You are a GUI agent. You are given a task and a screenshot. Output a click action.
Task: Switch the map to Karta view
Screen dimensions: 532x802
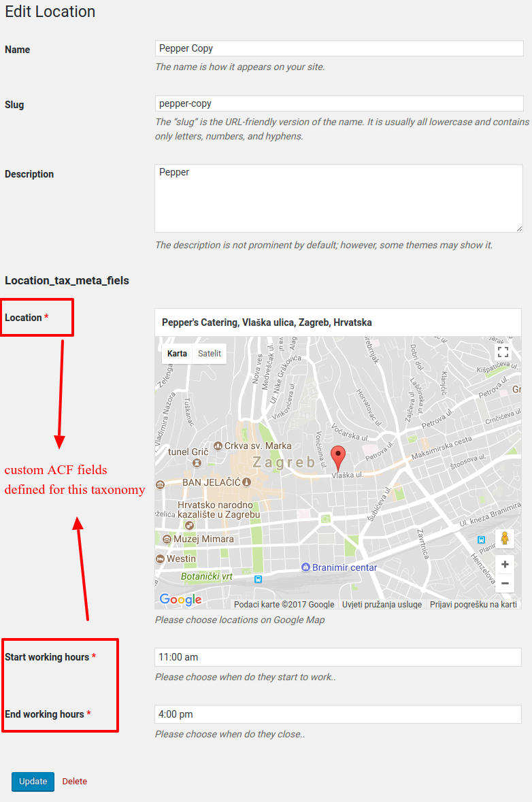click(x=177, y=354)
